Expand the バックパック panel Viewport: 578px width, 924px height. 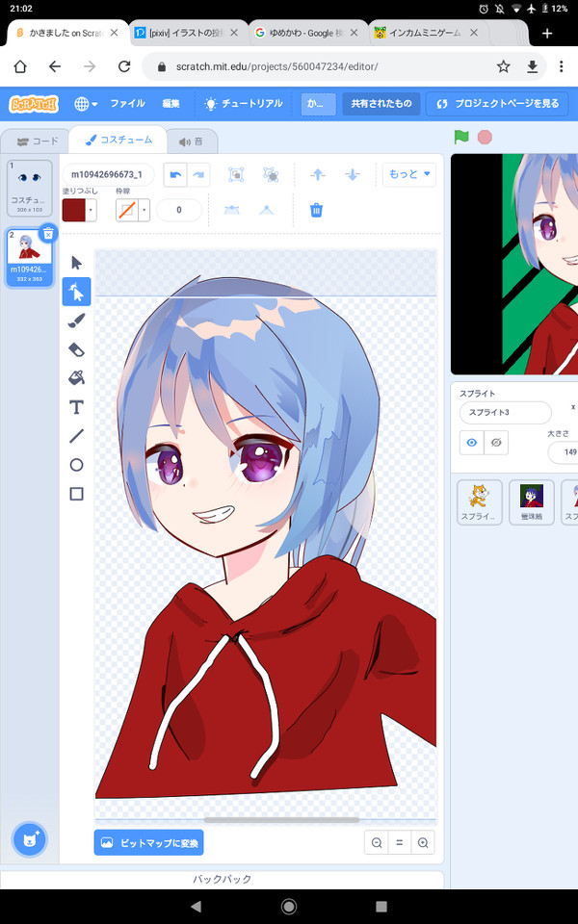pos(223,879)
